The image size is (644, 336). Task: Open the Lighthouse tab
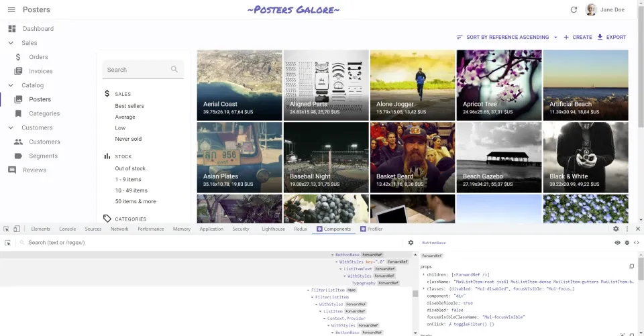point(274,229)
